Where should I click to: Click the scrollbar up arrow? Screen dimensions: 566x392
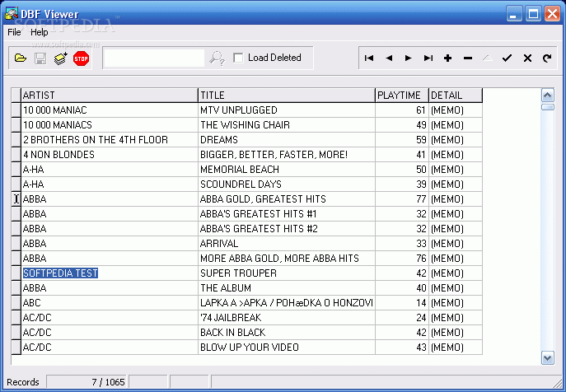tap(548, 96)
